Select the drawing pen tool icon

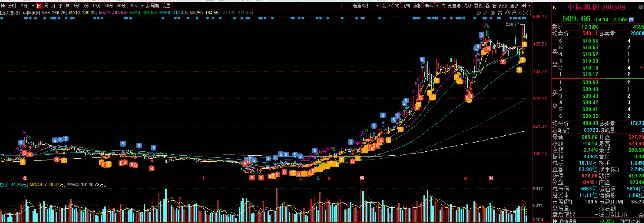coord(485,13)
